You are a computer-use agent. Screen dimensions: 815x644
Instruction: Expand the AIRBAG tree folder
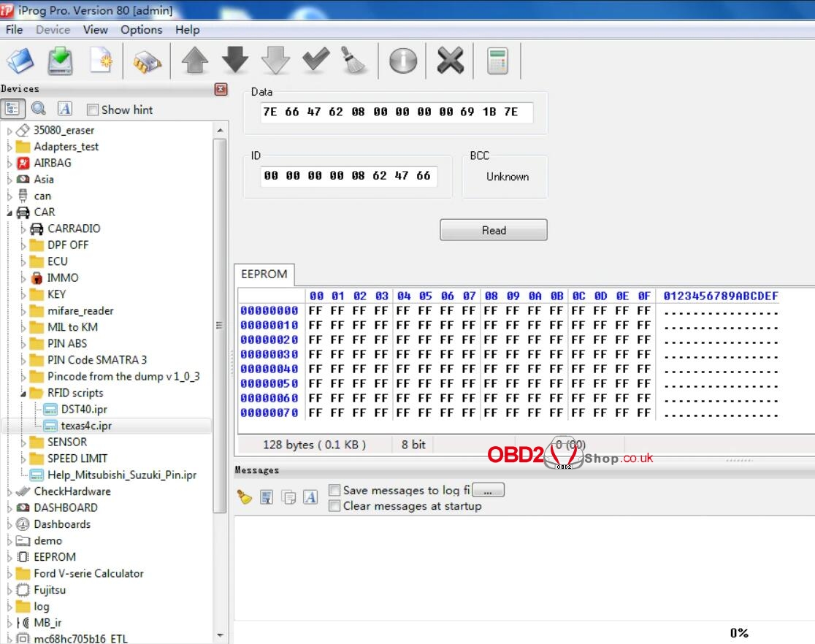tap(10, 163)
